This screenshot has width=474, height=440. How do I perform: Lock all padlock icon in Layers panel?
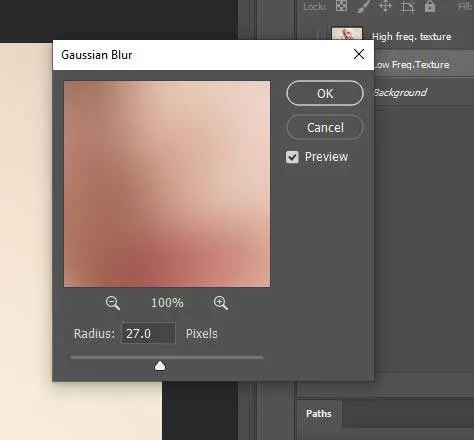coord(430,6)
